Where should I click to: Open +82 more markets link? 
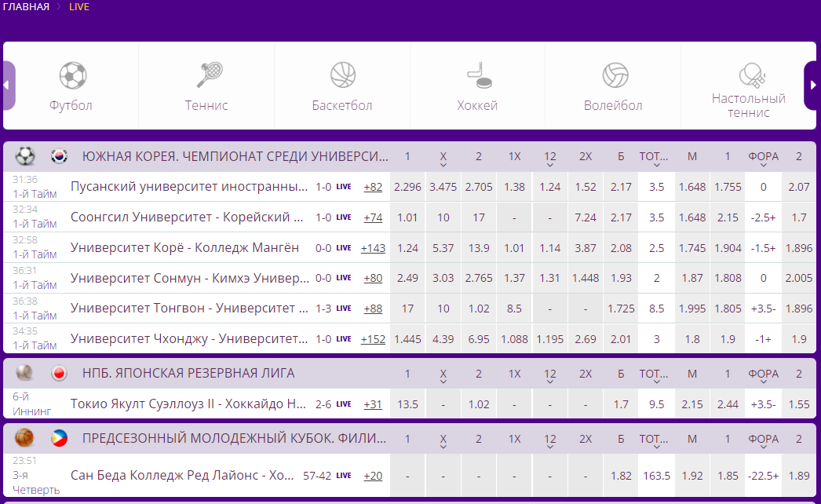pos(373,187)
